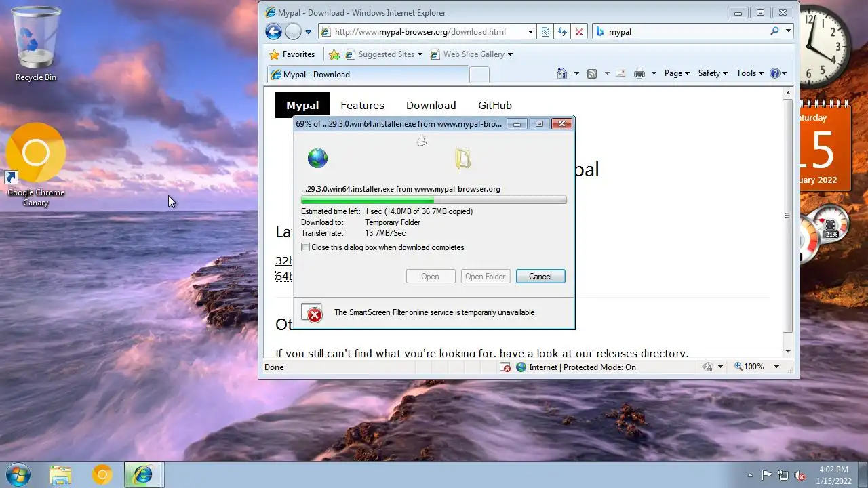Click the search magnifier icon

pos(775,31)
